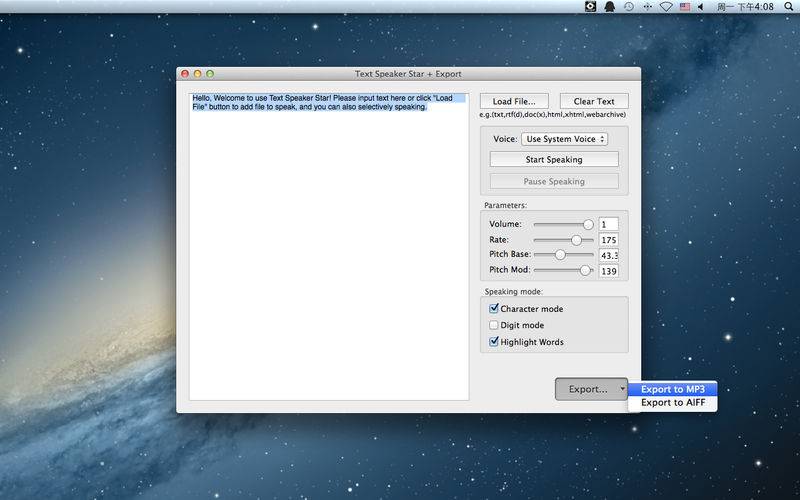Click the Pitch Mod value field showing 139
This screenshot has width=800, height=500.
(609, 271)
